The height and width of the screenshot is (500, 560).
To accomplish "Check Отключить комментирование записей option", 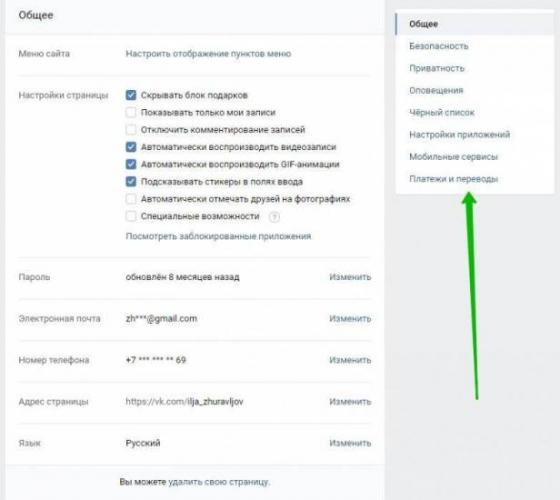I will pyautogui.click(x=131, y=130).
